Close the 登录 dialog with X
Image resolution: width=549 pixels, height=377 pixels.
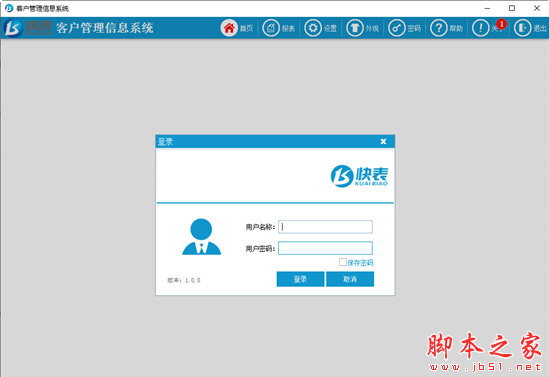click(383, 141)
